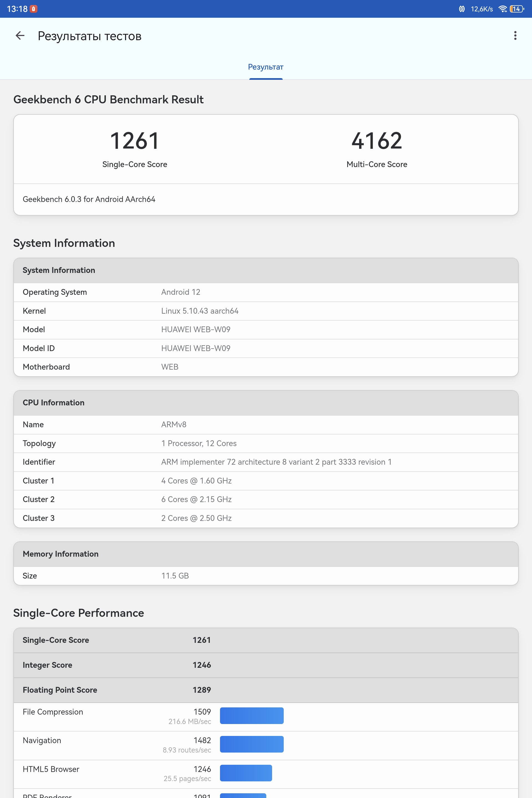Tap the Geekbench 6.0.3 version text
Screen dimensions: 532x798
coord(89,199)
